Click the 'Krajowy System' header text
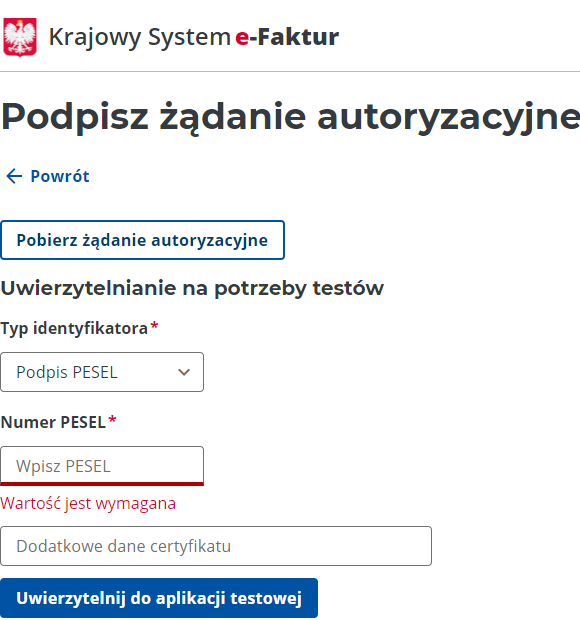The height and width of the screenshot is (620, 580). coord(140,38)
